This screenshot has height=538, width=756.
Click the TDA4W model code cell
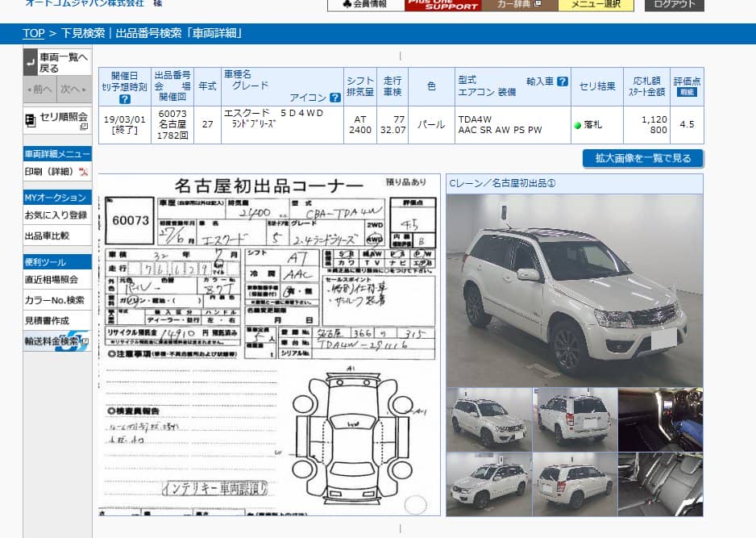513,125
